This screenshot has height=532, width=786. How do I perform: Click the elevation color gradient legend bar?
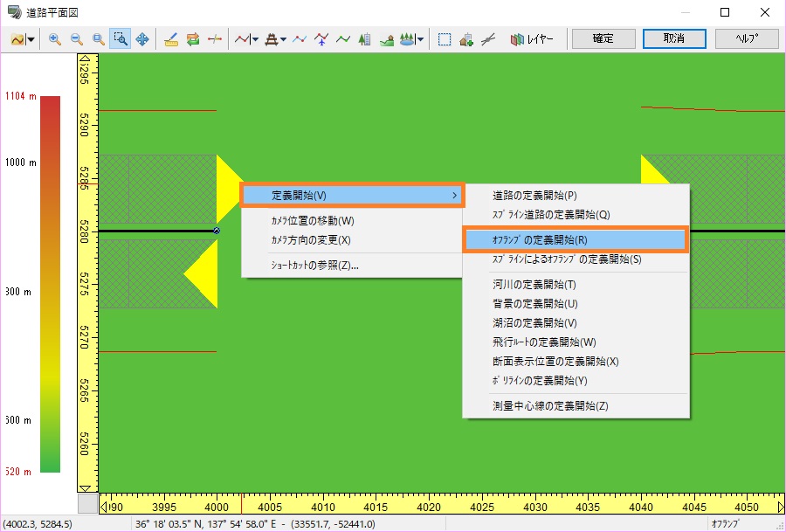tap(50, 284)
